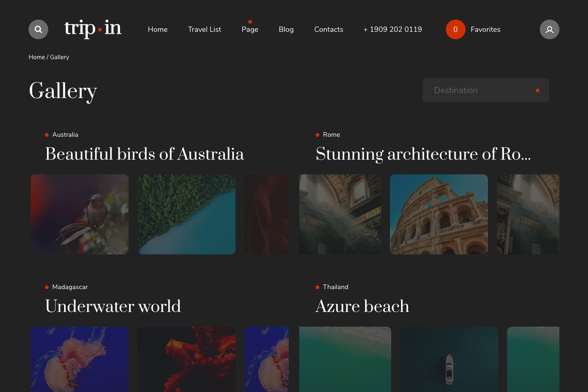This screenshot has height=392, width=588.
Task: Open the Blog page from navigation
Action: coord(286,29)
